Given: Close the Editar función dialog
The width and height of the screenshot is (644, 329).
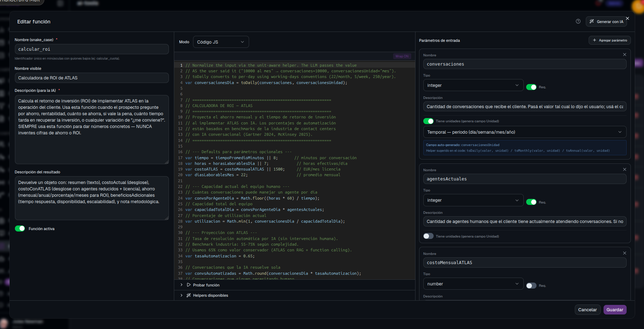Looking at the screenshot, I should coord(627,18).
